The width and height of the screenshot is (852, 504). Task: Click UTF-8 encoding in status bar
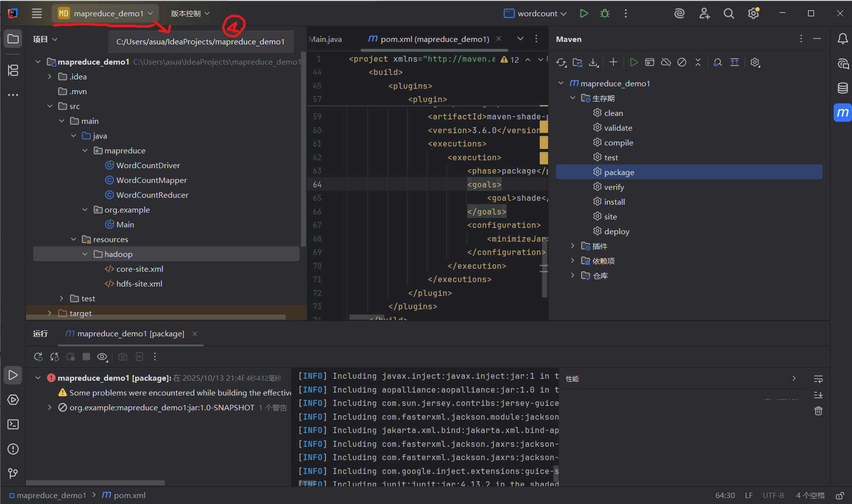773,496
